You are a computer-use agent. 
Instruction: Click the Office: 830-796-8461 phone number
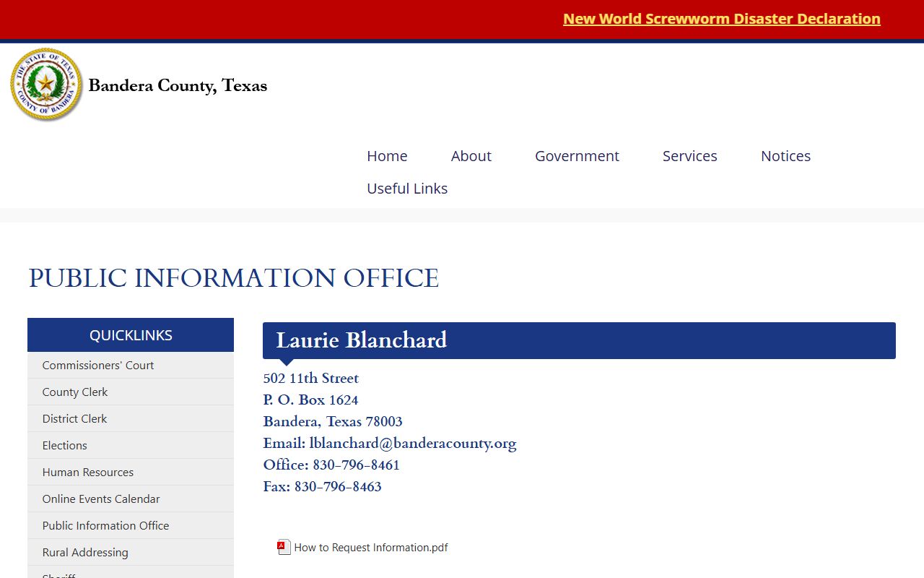coord(331,465)
